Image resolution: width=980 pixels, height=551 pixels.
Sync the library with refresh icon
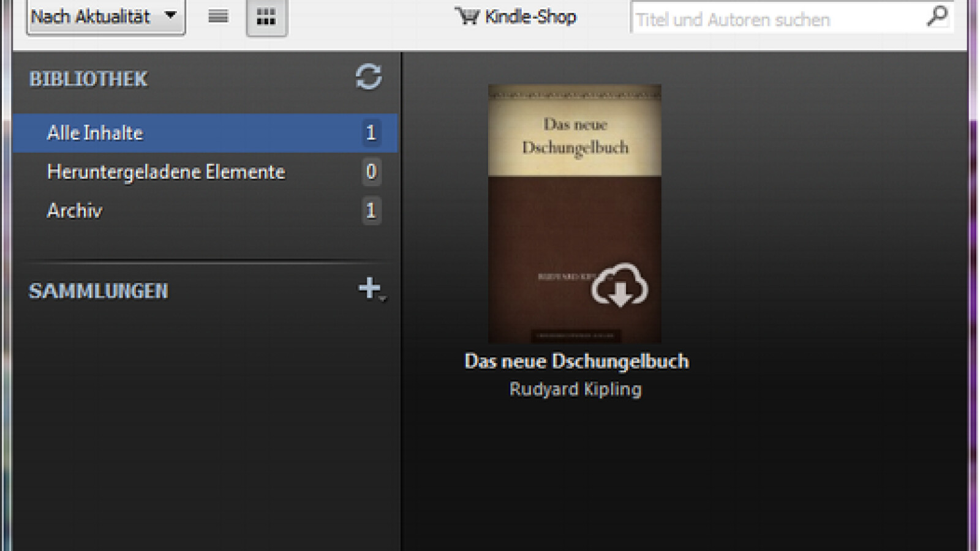coord(369,78)
